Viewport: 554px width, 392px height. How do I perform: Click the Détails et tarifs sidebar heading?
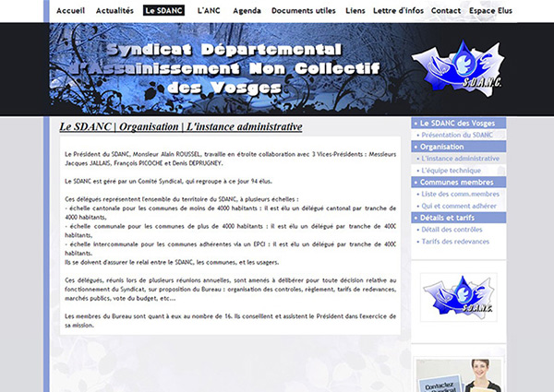[x=459, y=218]
